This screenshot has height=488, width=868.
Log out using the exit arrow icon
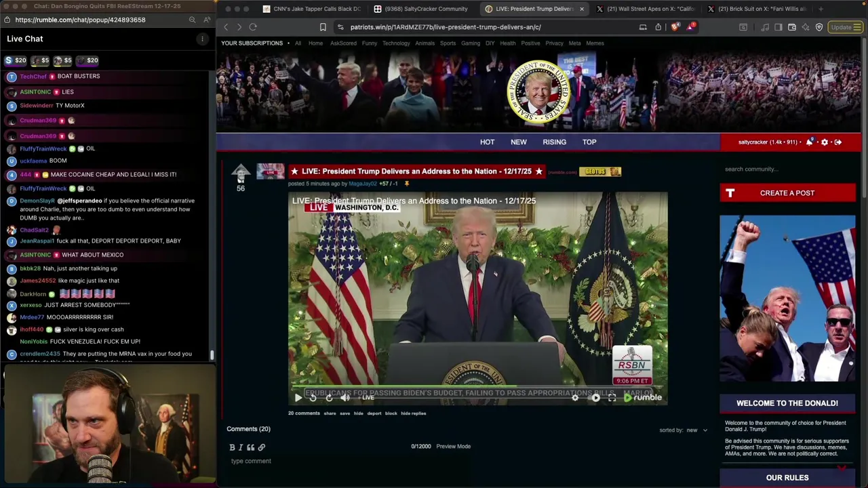pyautogui.click(x=838, y=142)
